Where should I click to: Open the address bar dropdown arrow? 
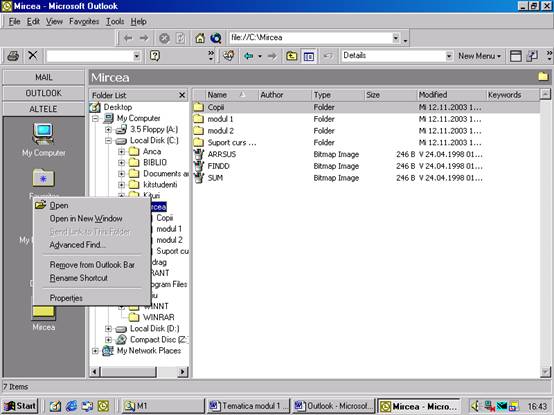[x=396, y=38]
